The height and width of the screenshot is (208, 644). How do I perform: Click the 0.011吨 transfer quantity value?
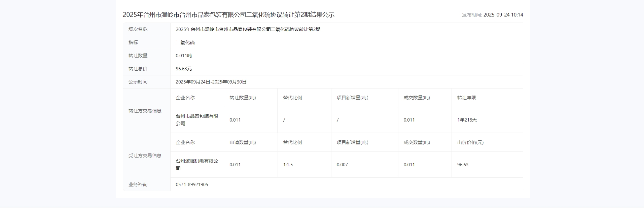184,56
